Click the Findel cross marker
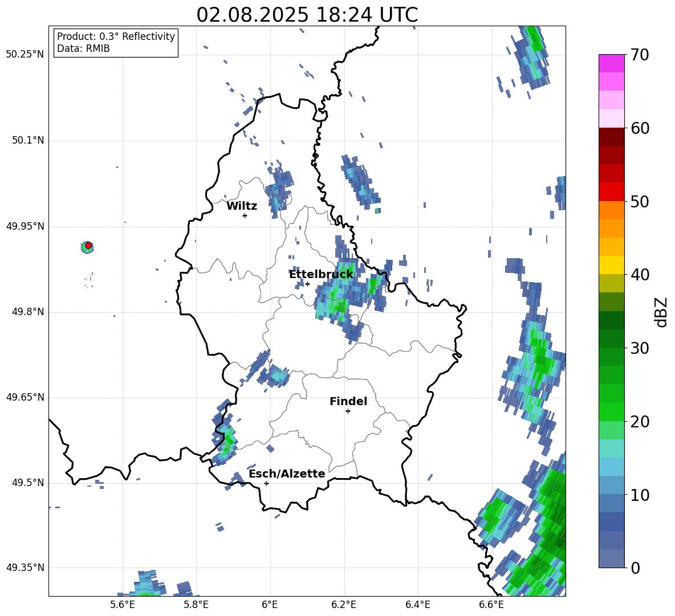The image size is (675, 616). (x=348, y=411)
